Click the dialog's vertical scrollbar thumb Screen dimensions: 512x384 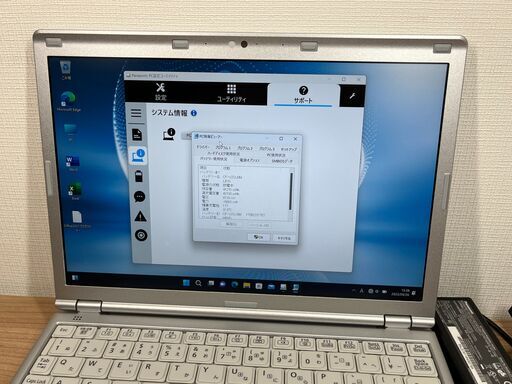(x=291, y=191)
